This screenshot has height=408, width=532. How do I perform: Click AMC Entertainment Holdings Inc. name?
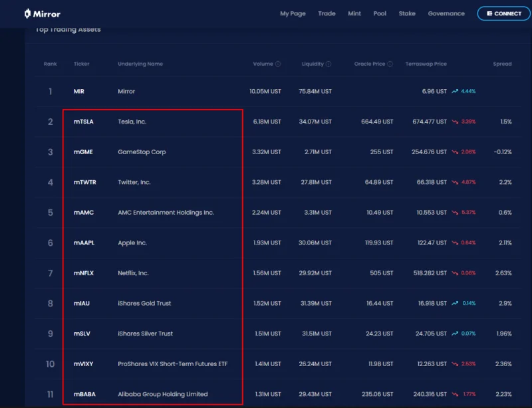click(166, 213)
